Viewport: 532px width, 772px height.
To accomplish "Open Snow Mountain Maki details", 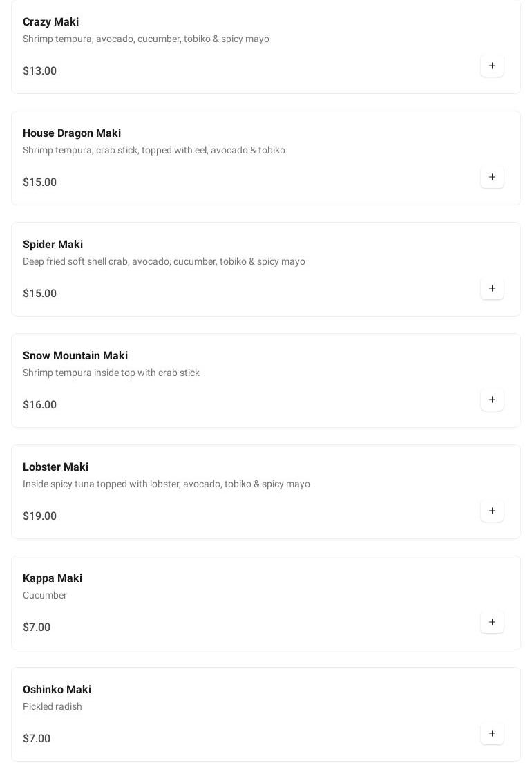I will point(75,356).
